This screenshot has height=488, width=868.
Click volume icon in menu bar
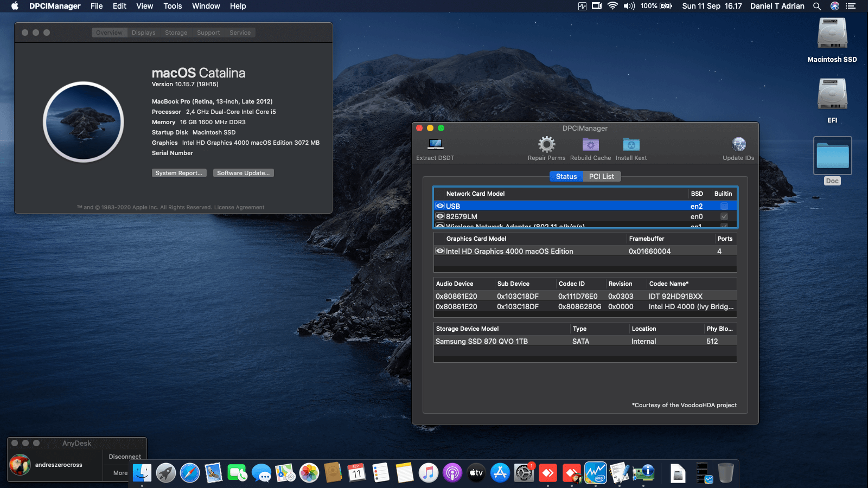pyautogui.click(x=629, y=6)
